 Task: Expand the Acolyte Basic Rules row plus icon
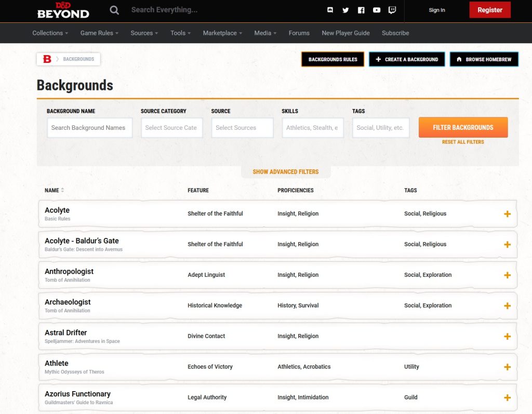(x=507, y=214)
